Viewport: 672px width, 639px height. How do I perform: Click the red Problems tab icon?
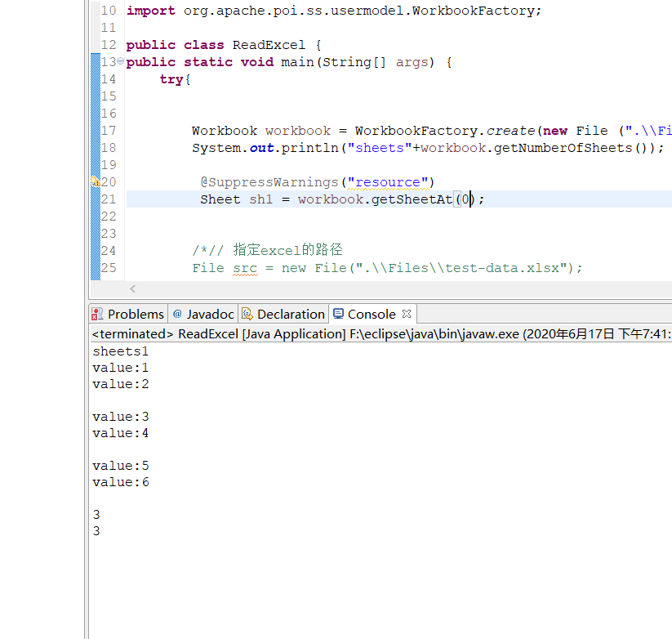click(100, 314)
